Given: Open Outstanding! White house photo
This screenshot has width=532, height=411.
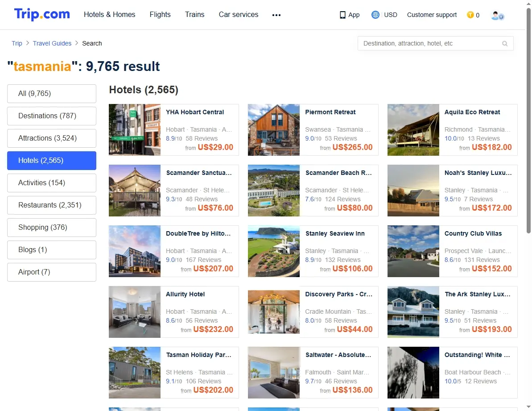Looking at the screenshot, I should tap(413, 373).
